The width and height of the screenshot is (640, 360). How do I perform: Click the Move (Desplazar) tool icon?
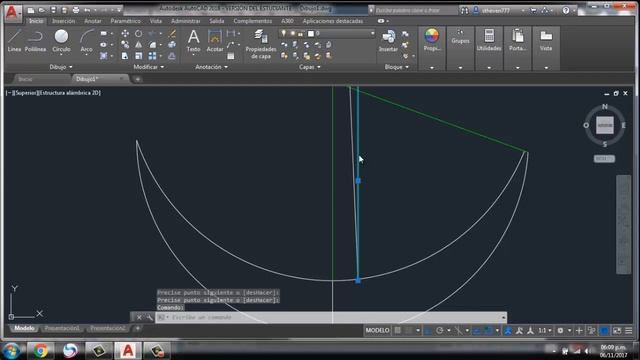coord(125,33)
